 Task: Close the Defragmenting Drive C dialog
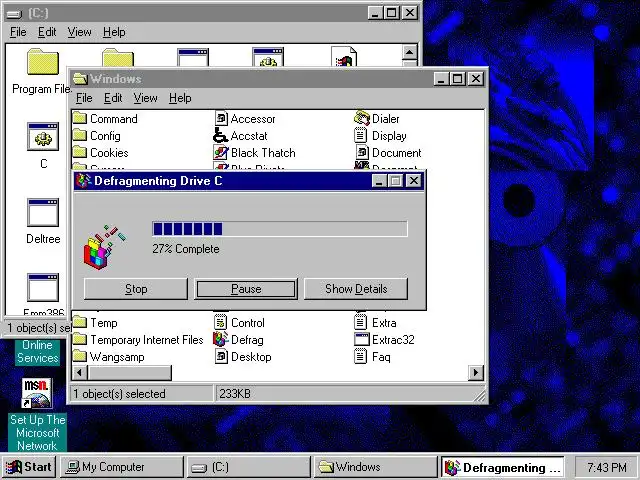[x=414, y=180]
